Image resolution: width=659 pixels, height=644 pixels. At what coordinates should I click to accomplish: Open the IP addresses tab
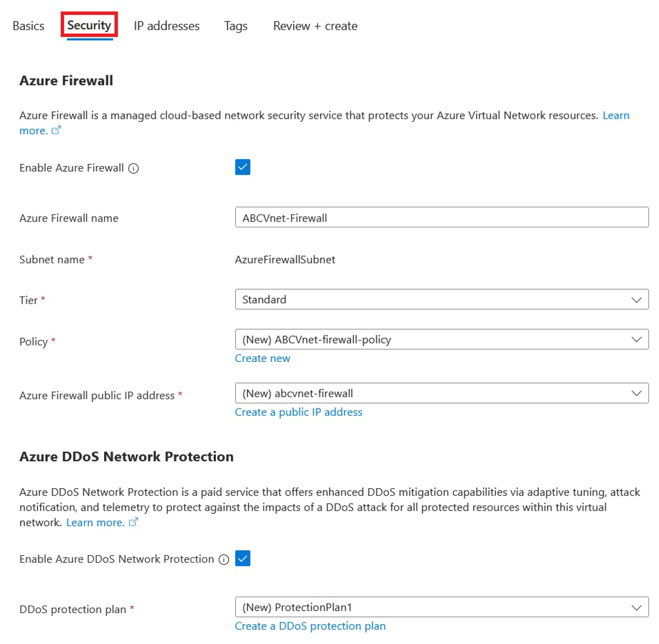coord(166,26)
